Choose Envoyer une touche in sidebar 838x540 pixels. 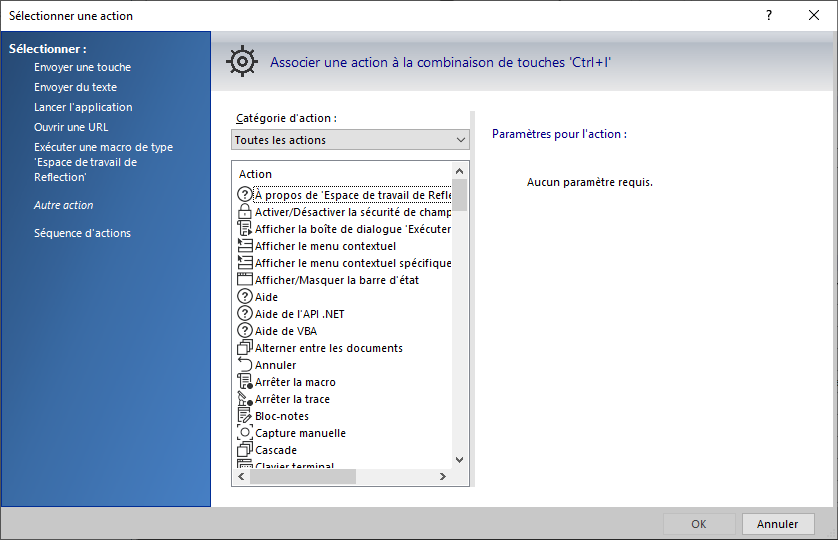pyautogui.click(x=82, y=67)
